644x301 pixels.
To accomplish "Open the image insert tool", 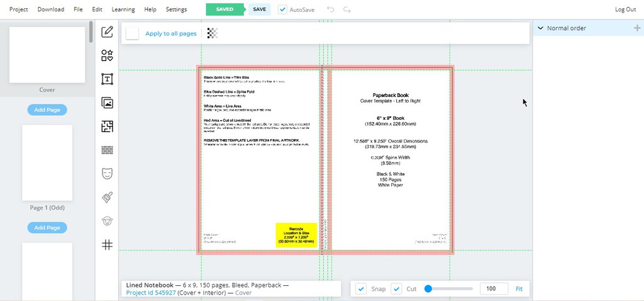I will click(107, 103).
